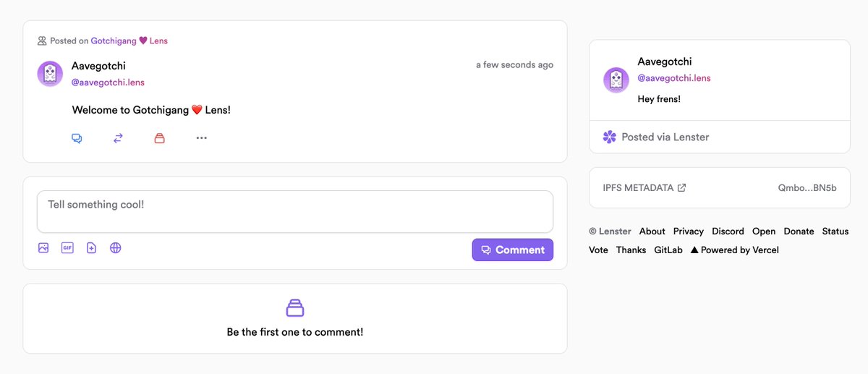The height and width of the screenshot is (374, 868).
Task: Click the empty comments collection icon
Action: (x=295, y=308)
